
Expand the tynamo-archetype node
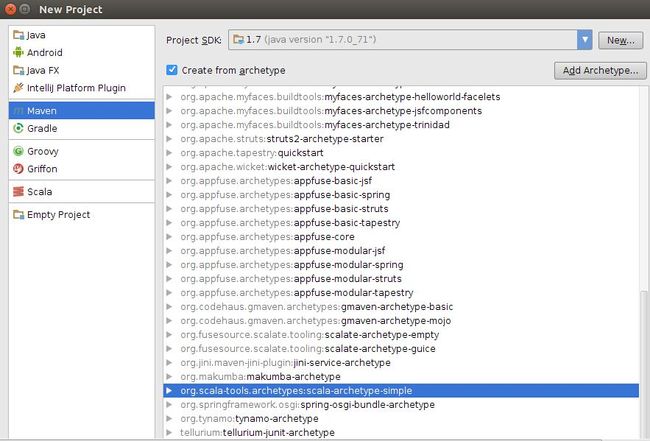tap(169, 419)
